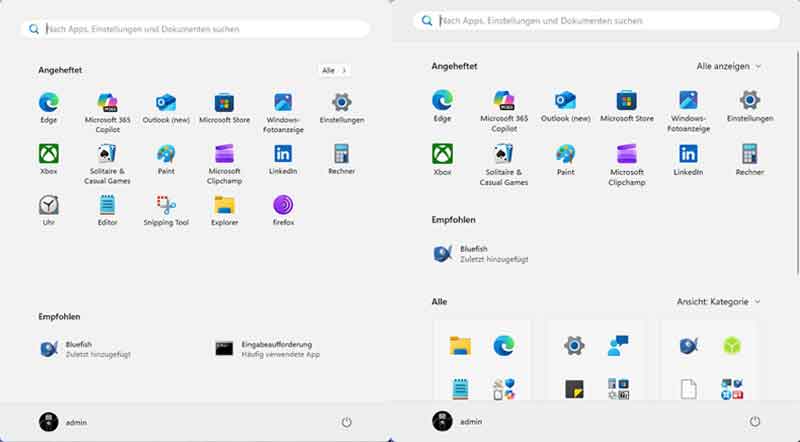Open recommended Bluefish in right Start menu
The height and width of the screenshot is (442, 800).
tap(480, 254)
